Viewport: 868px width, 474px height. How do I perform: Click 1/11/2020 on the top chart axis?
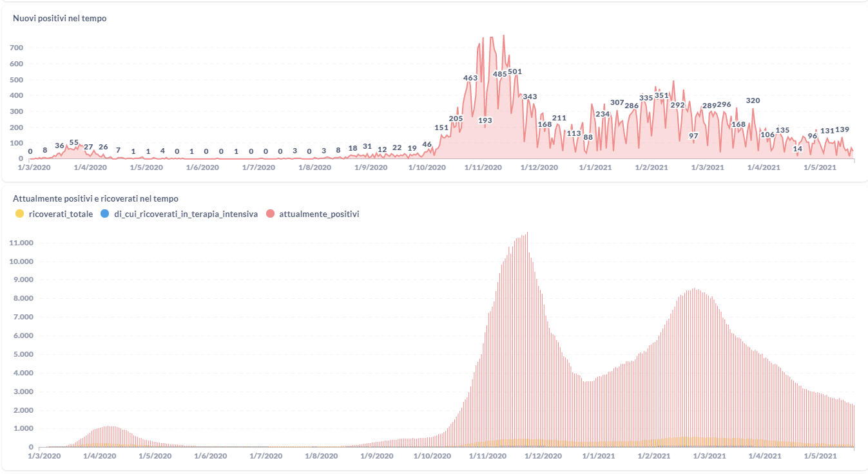pyautogui.click(x=483, y=167)
